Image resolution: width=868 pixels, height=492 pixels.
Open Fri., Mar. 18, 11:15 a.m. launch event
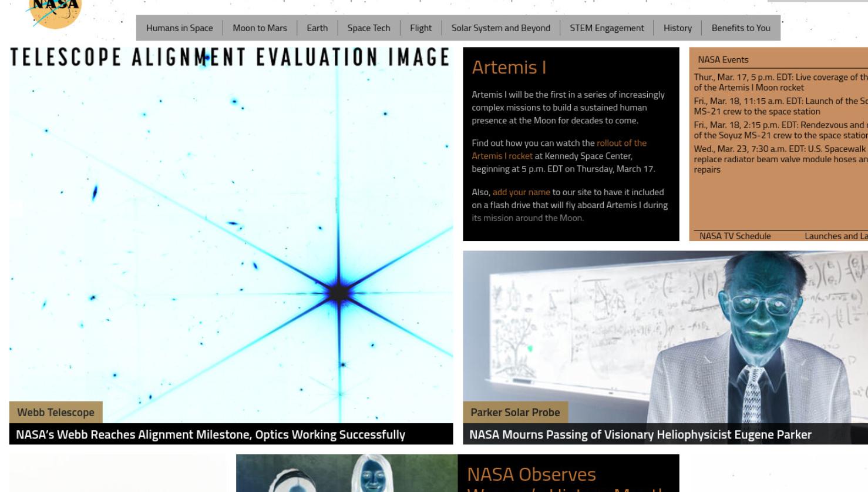pyautogui.click(x=780, y=106)
